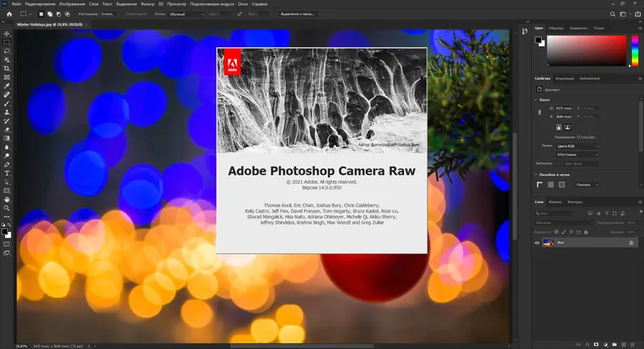Toggle the New selection mode button

[41, 14]
